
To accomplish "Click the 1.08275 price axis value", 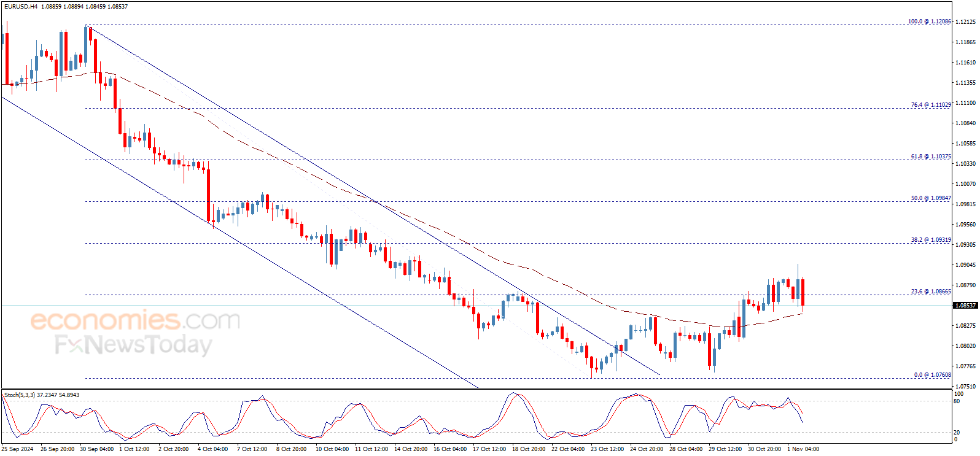I will click(965, 326).
